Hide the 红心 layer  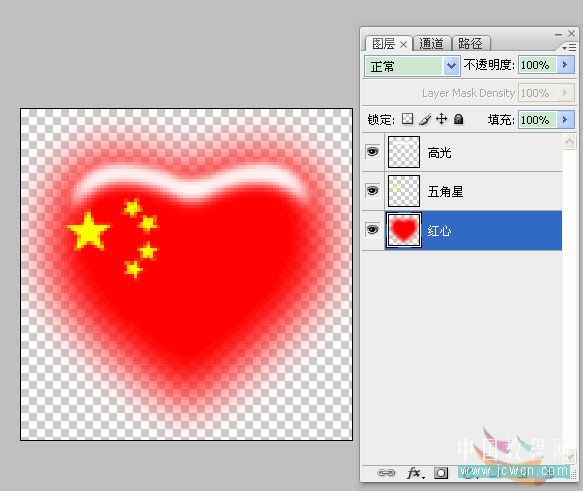(x=373, y=230)
